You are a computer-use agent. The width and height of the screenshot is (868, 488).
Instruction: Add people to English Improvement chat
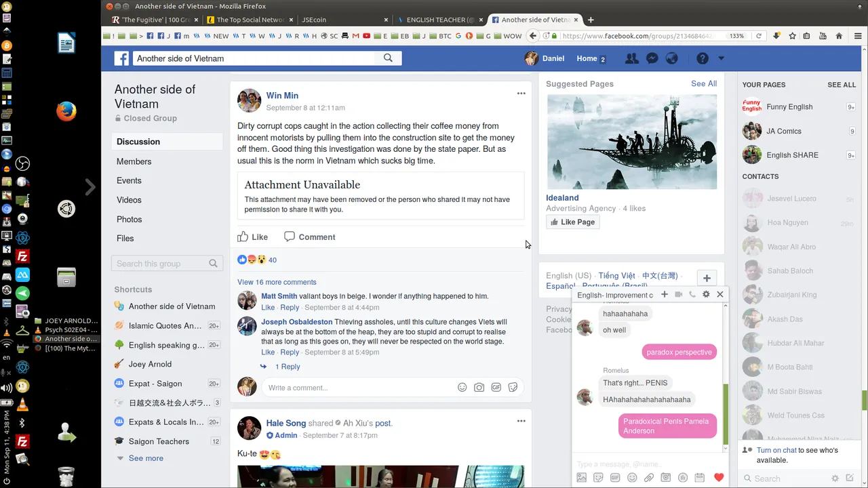click(x=665, y=294)
